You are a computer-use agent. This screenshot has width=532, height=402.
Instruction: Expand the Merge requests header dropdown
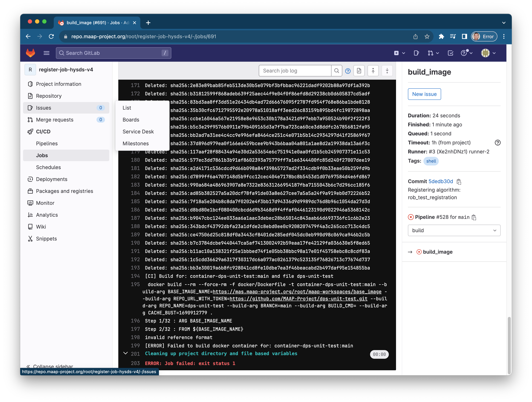point(433,53)
